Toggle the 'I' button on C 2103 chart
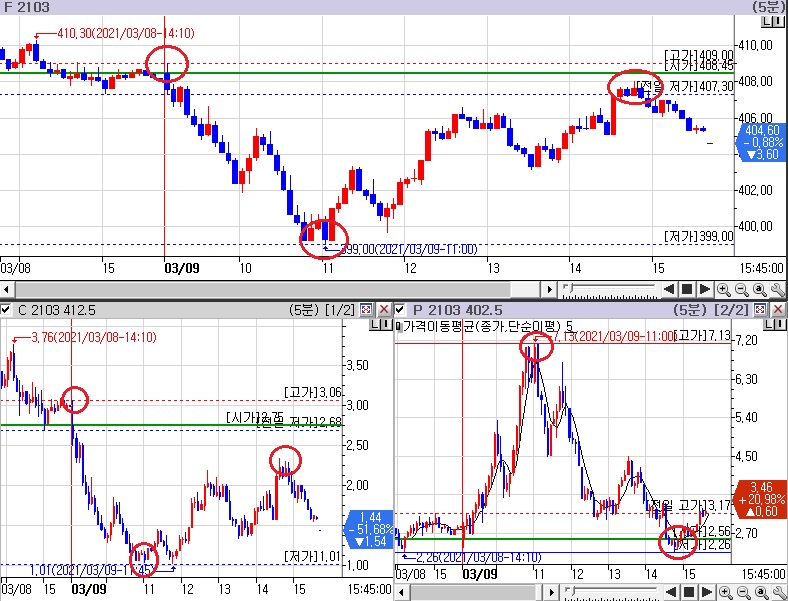Viewport: 788px width, 601px height. [x=386, y=325]
